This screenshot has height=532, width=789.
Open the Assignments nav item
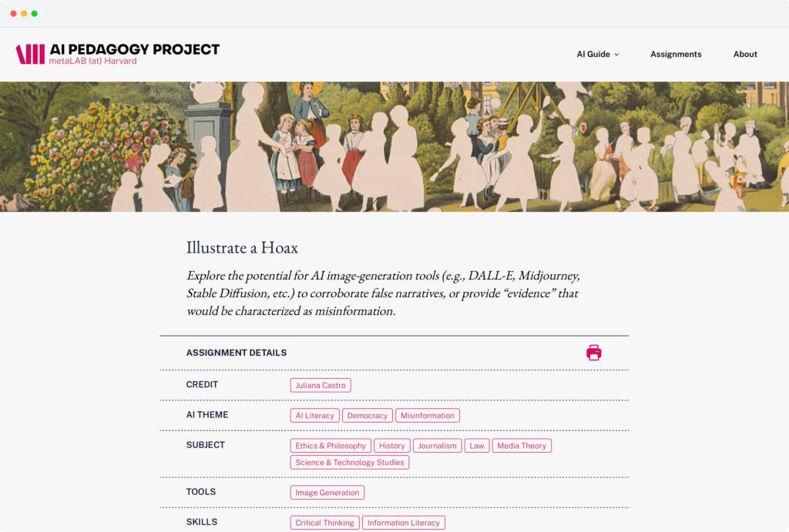coord(676,55)
